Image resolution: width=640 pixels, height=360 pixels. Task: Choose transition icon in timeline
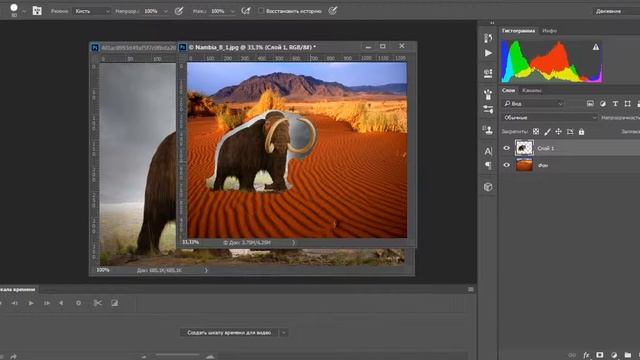pyautogui.click(x=114, y=303)
